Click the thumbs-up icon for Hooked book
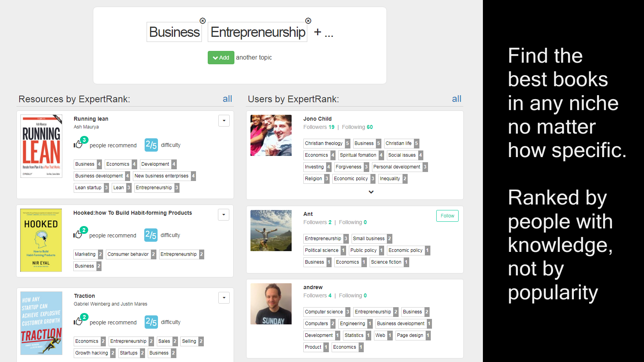The image size is (644, 362). 78,235
